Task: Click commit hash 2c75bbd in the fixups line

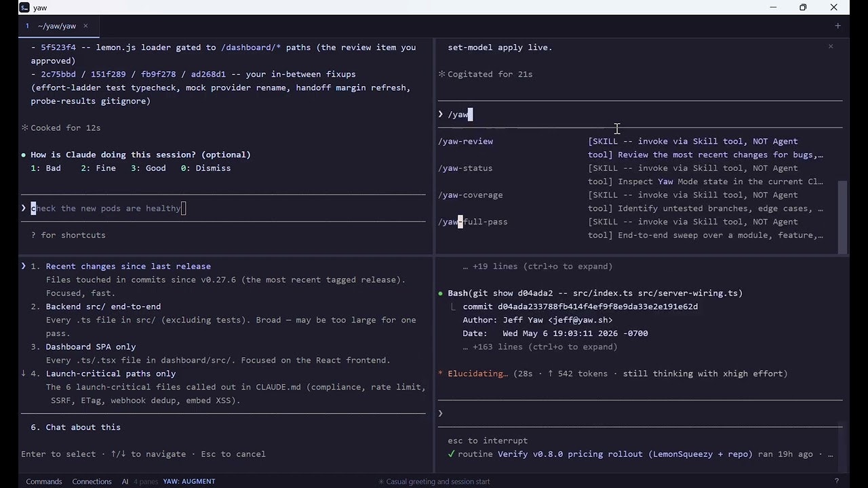Action: pos(58,74)
